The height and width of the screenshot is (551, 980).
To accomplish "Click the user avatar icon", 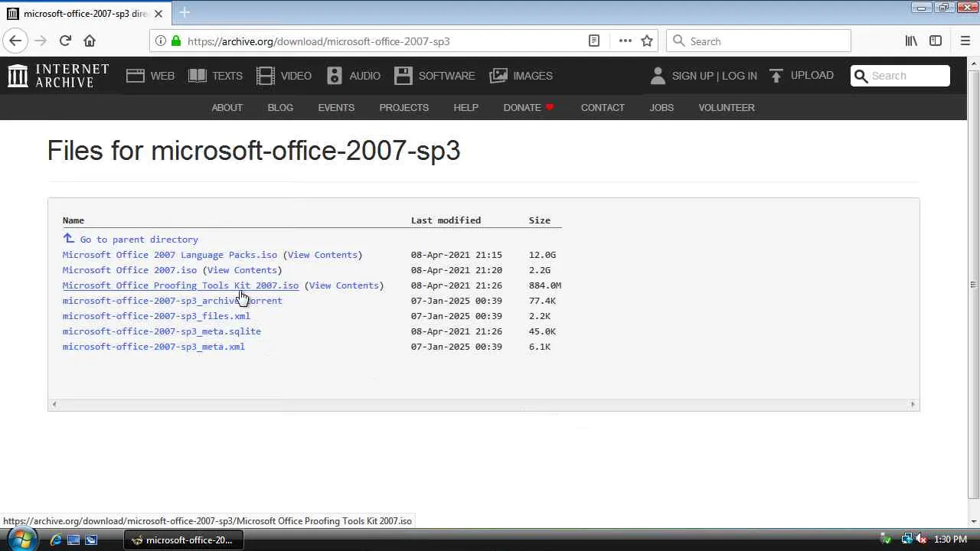I will [x=658, y=76].
